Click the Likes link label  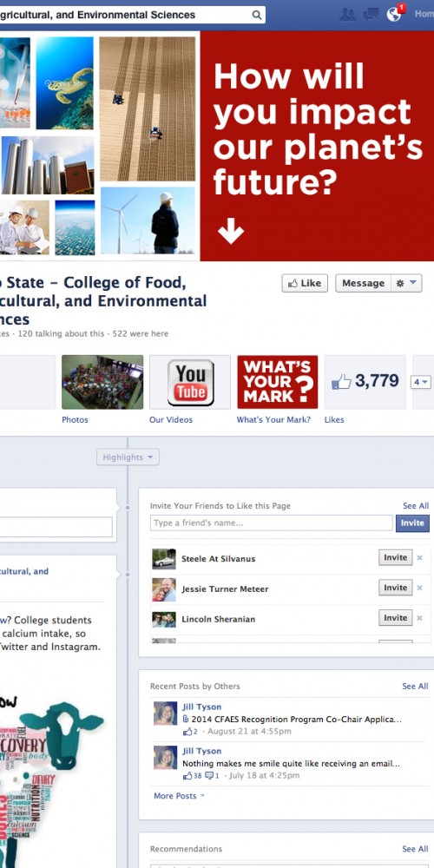coord(334,419)
